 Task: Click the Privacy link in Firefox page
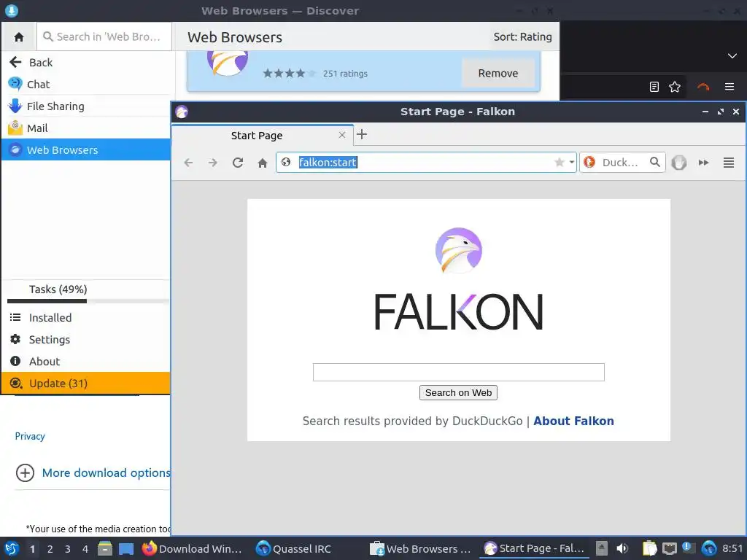pos(30,436)
